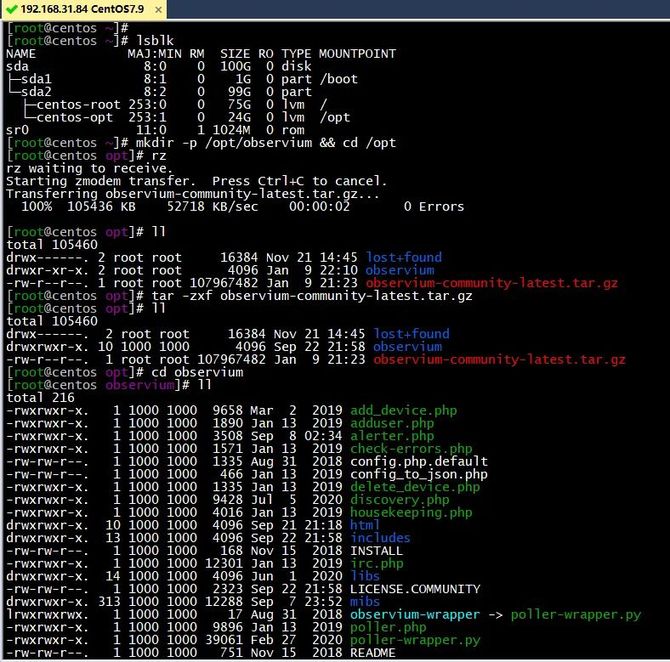Click the centos-opt lvm entry
The image size is (670, 662).
(74, 118)
